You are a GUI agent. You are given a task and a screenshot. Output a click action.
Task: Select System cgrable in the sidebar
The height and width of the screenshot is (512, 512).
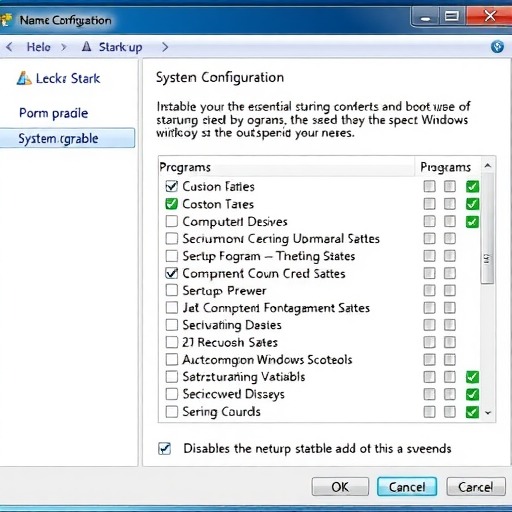(67, 138)
